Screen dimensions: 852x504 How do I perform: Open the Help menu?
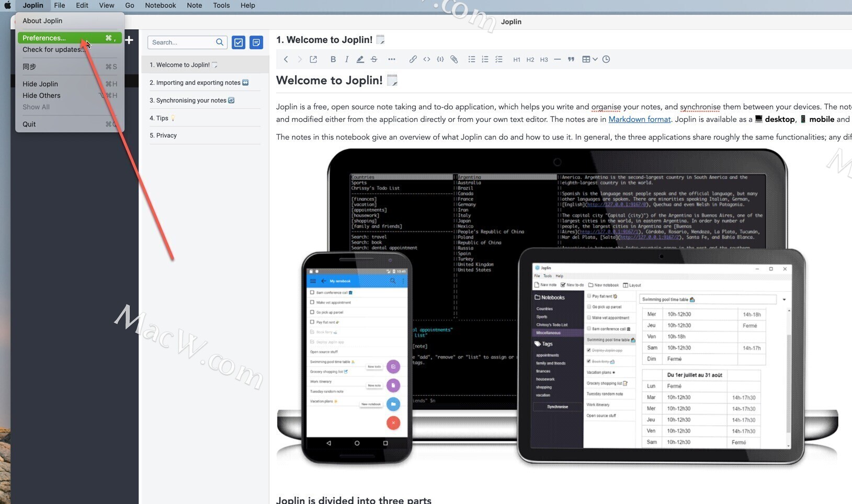click(248, 5)
